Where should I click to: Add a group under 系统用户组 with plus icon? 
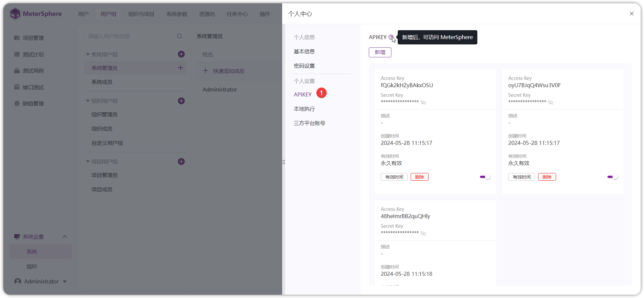pos(181,54)
